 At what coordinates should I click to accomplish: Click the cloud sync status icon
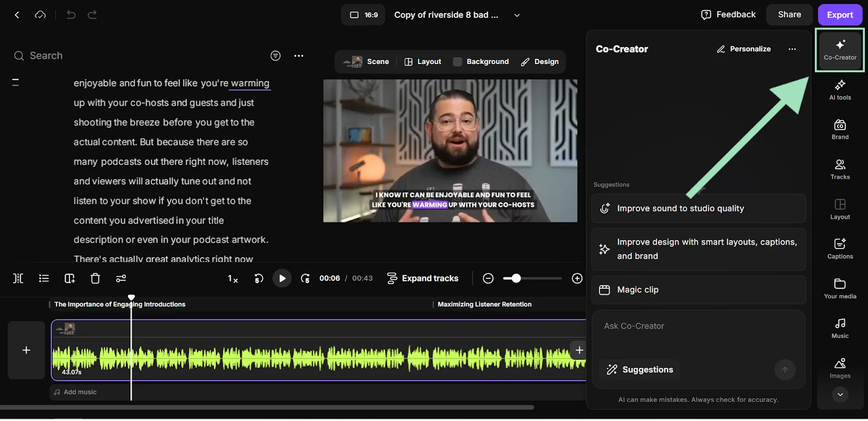40,15
